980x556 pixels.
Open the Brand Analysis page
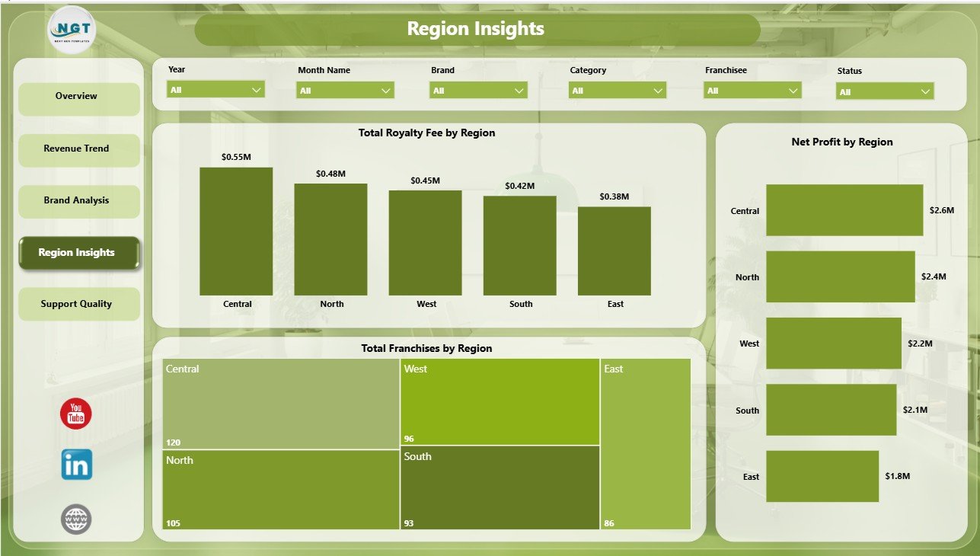point(78,201)
